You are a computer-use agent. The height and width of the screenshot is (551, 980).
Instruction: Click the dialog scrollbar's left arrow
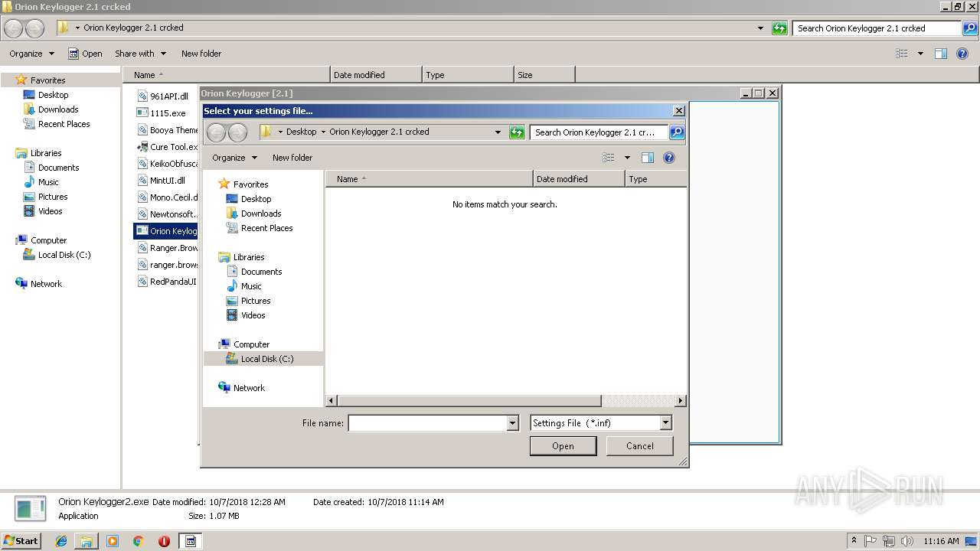pos(332,401)
